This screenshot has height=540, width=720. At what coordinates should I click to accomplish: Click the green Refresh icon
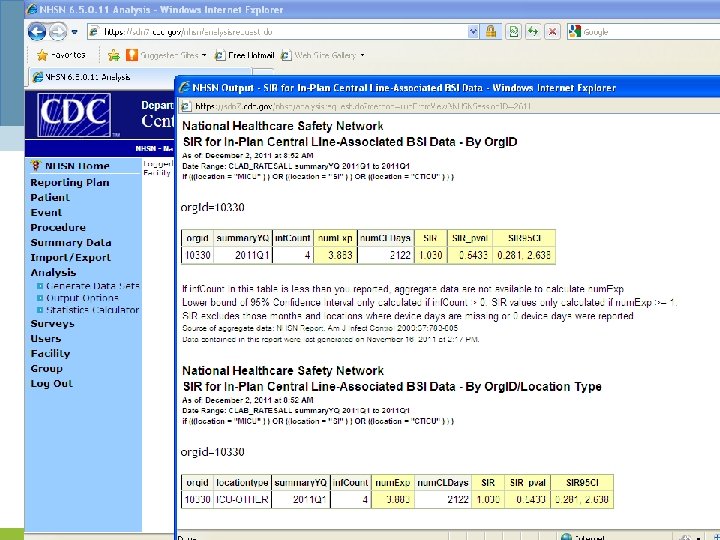click(533, 32)
